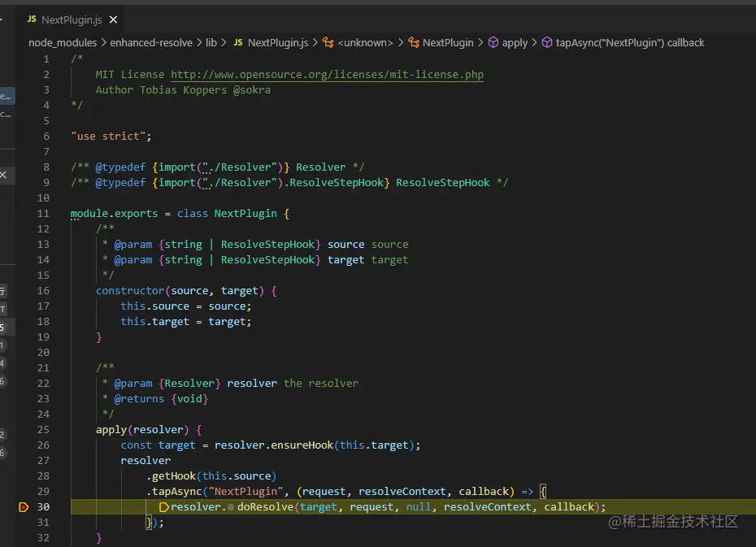Click ensureHook call on line 26
Image resolution: width=756 pixels, height=547 pixels.
pos(302,445)
